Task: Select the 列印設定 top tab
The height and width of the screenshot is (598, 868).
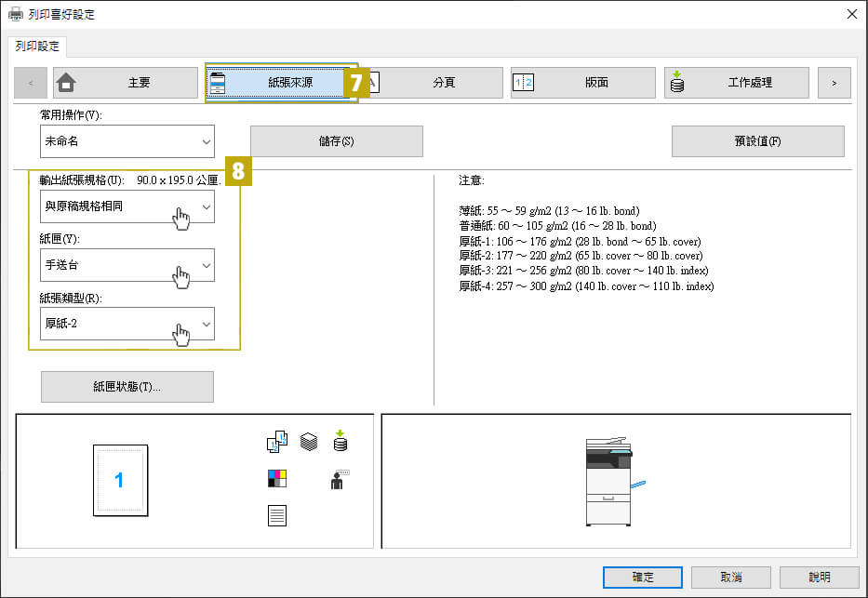Action: pyautogui.click(x=37, y=46)
